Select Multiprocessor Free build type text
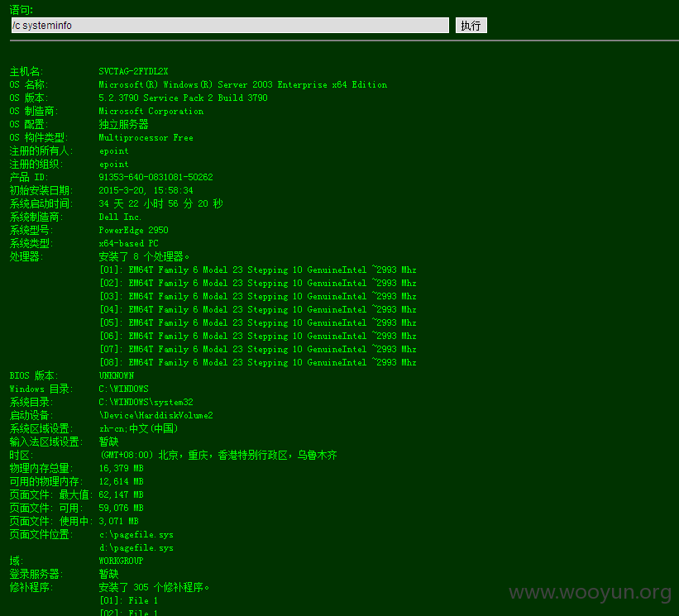The height and width of the screenshot is (616, 679). click(x=146, y=137)
